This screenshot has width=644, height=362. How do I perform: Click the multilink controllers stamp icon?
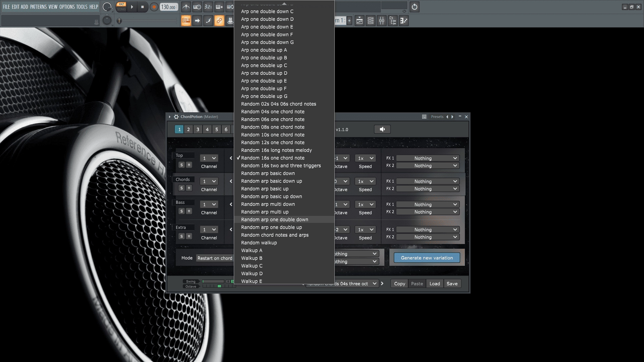click(230, 21)
